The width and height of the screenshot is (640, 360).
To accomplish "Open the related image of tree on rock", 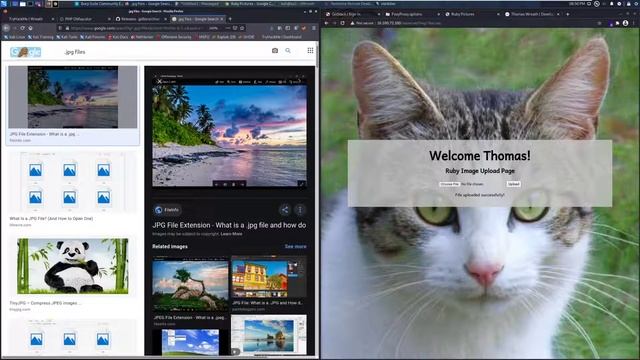I will click(x=190, y=284).
